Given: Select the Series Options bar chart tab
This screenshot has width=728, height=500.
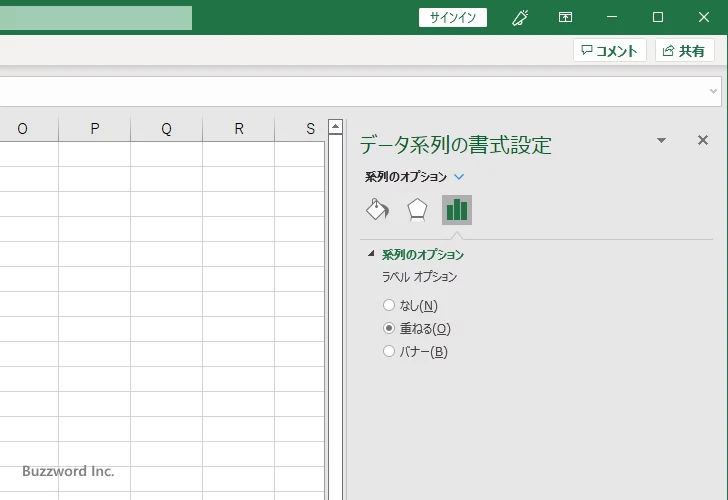Looking at the screenshot, I should tap(457, 210).
